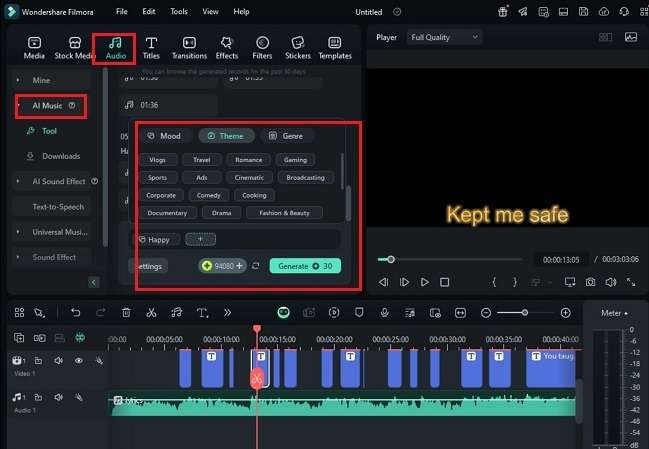The height and width of the screenshot is (449, 649).
Task: Switch to the Mood tab
Action: [165, 136]
